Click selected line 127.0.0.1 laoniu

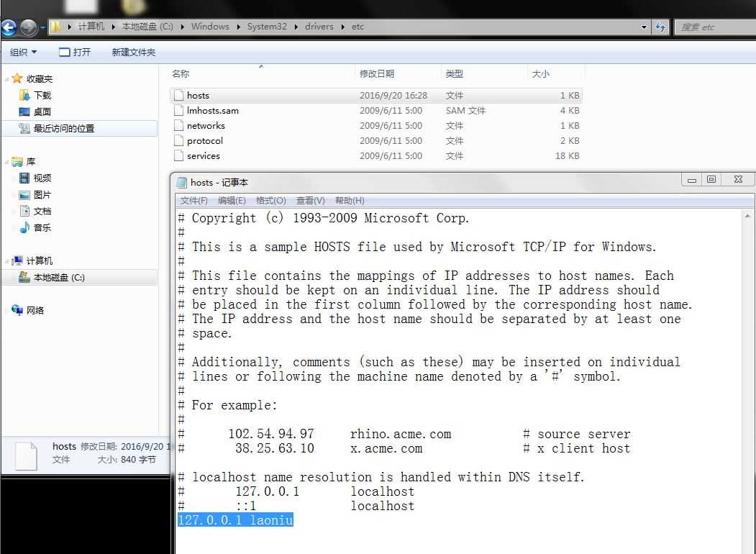click(235, 520)
